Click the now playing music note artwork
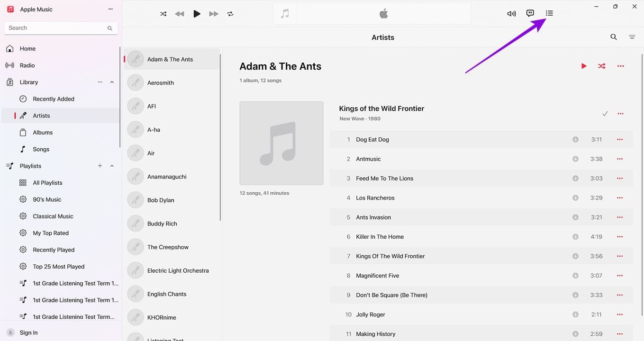The width and height of the screenshot is (644, 341). 285,14
